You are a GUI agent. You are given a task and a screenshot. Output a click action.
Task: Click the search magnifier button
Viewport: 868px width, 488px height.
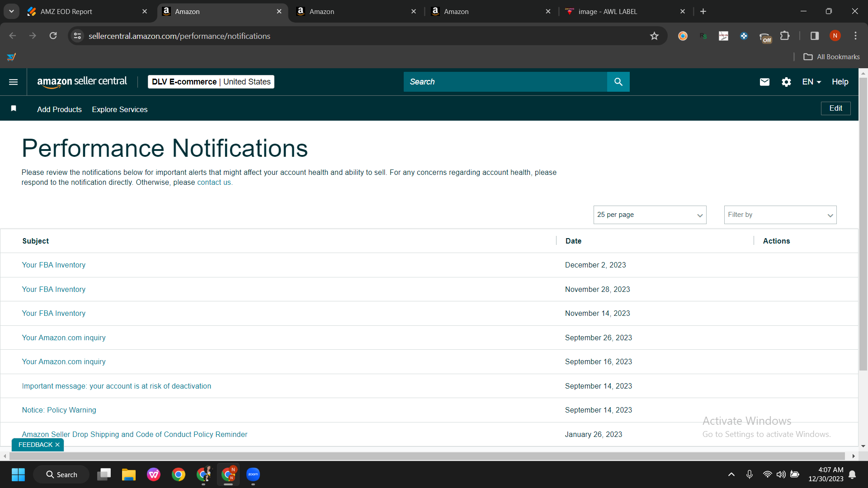pos(618,82)
